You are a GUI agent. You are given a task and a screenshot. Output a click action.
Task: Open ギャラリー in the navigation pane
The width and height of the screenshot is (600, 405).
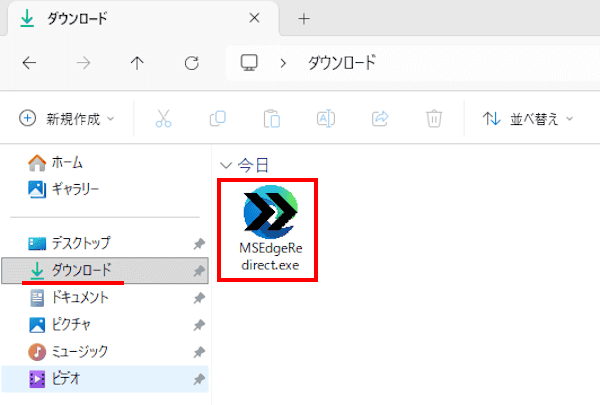[x=74, y=188]
